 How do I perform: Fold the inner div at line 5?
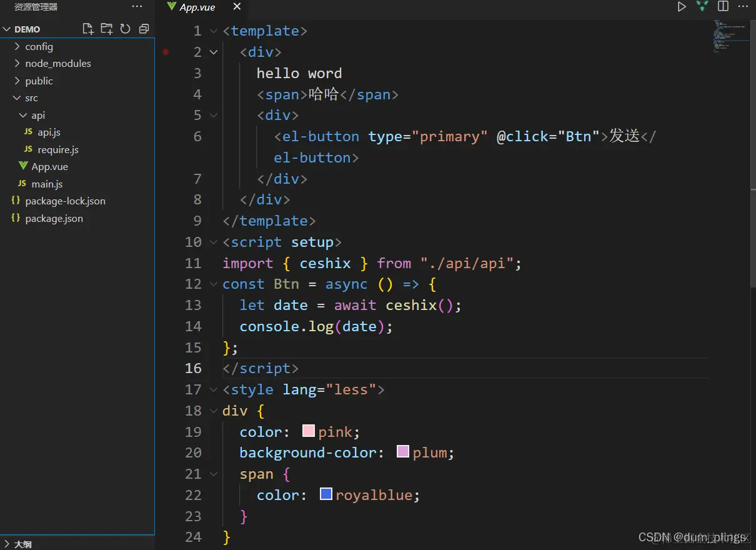point(214,115)
